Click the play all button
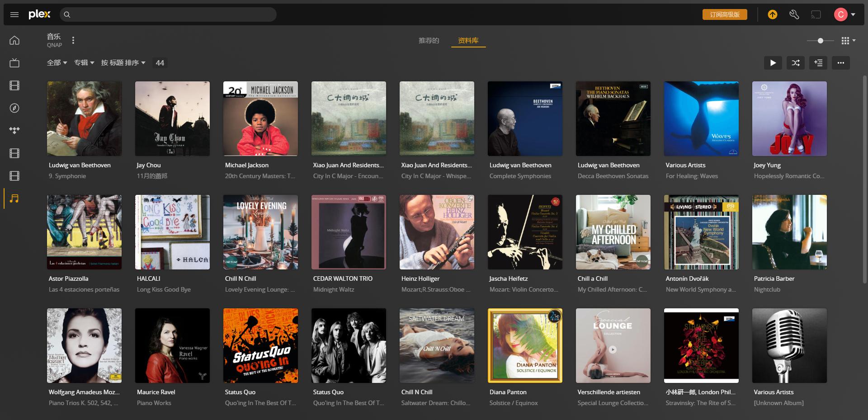Screen dimensions: 868x420 (773, 63)
